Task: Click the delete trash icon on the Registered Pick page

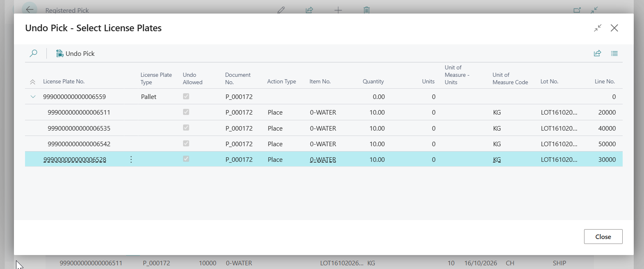Action: [x=367, y=10]
